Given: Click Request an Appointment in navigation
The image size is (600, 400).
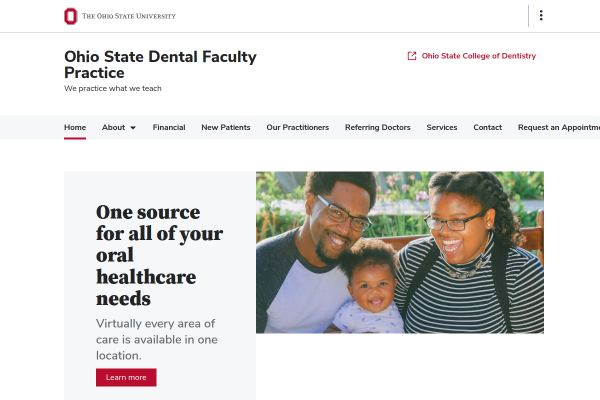Looking at the screenshot, I should click(x=558, y=128).
